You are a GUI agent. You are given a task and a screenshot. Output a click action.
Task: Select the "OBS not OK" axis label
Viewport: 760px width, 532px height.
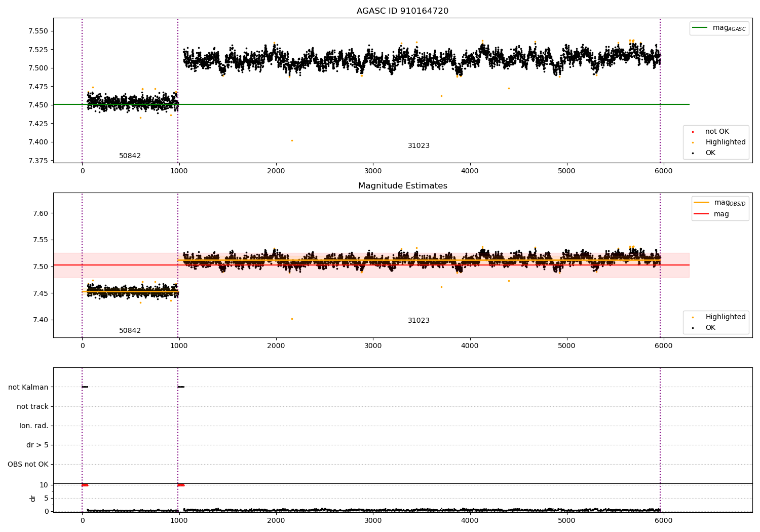(28, 465)
